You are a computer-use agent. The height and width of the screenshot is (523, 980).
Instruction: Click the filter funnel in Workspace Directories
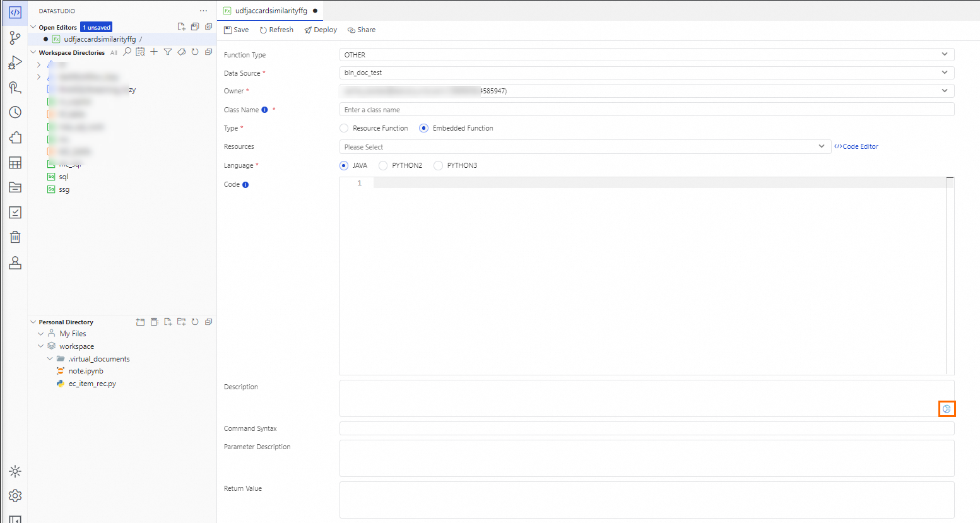(x=168, y=52)
